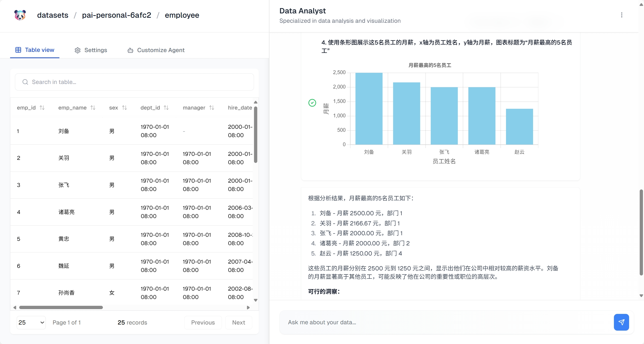The image size is (644, 344).
Task: Focus the Search in table field
Action: coord(134,82)
